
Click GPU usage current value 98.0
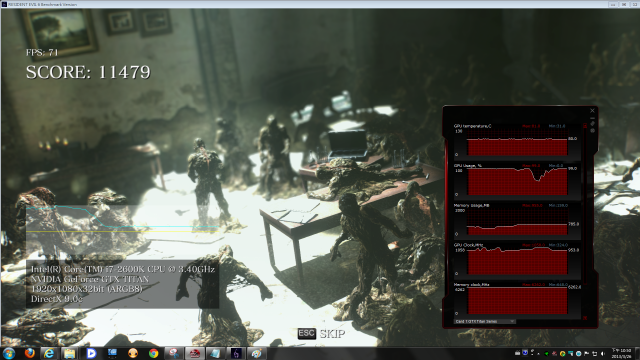[x=573, y=169]
